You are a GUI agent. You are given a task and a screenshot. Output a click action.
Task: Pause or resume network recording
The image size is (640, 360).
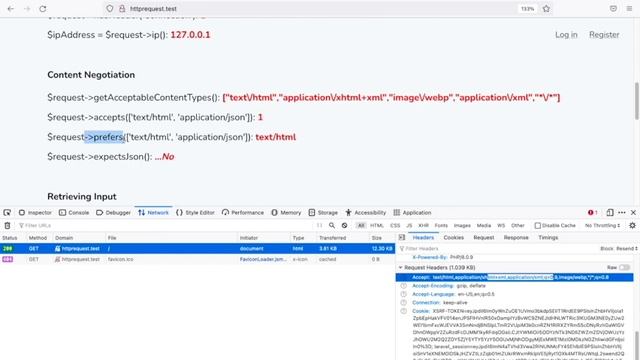(319, 225)
